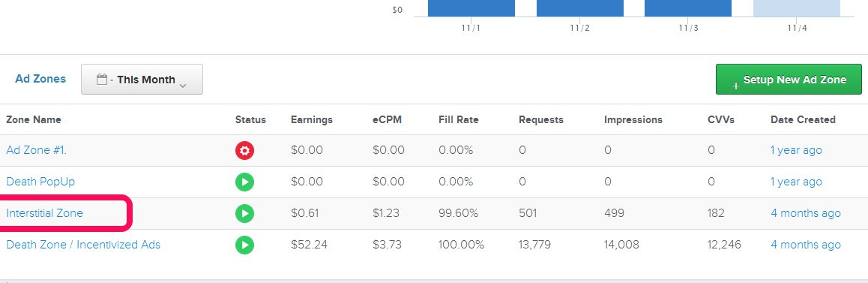The height and width of the screenshot is (283, 868).
Task: Click the eCPM column header
Action: (387, 120)
